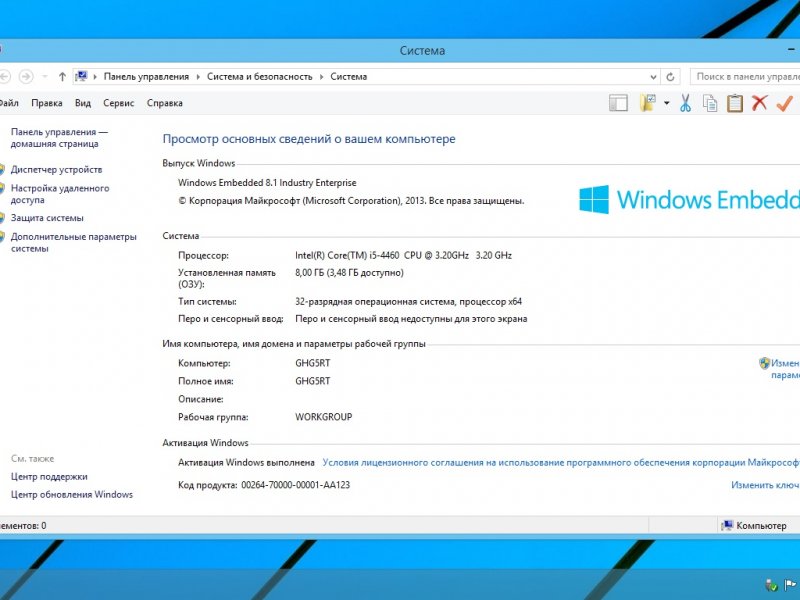This screenshot has width=800, height=600.
Task: Click Система и безопасность breadcrumb
Action: [259, 77]
